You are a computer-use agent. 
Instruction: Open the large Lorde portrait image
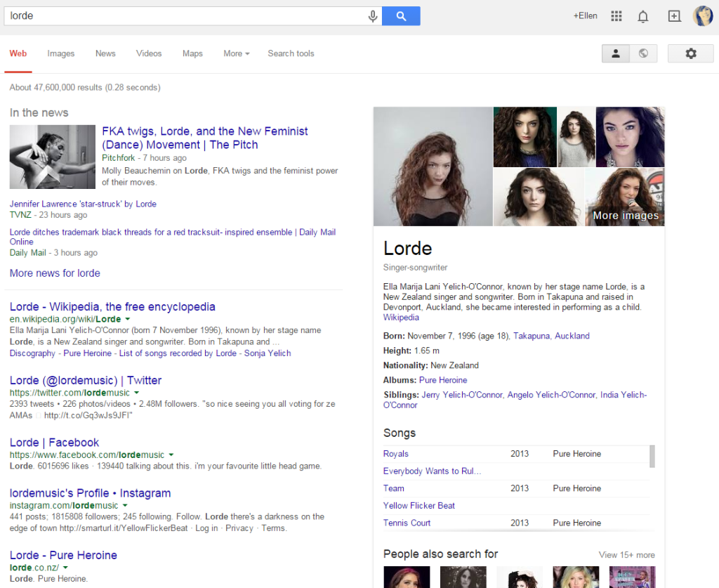433,166
